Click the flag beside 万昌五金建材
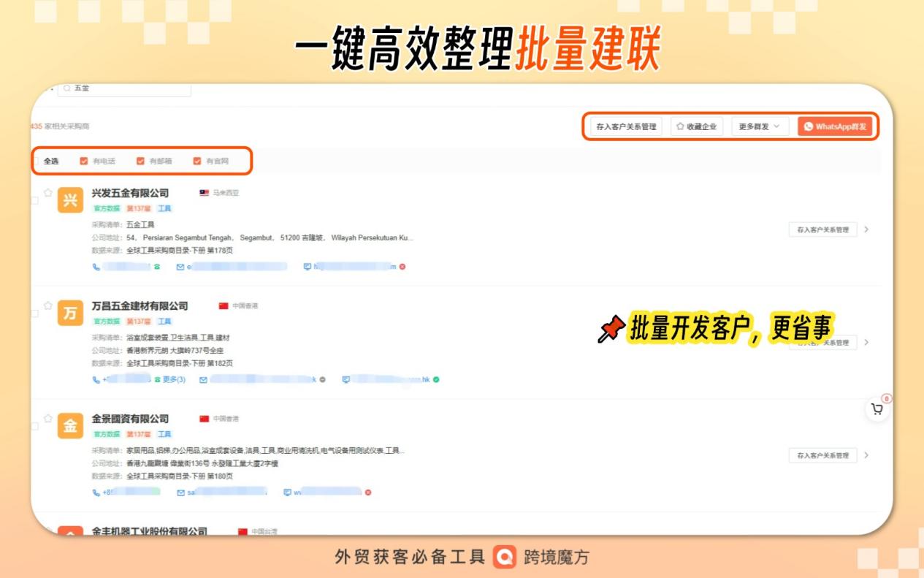The image size is (924, 578). pos(224,306)
